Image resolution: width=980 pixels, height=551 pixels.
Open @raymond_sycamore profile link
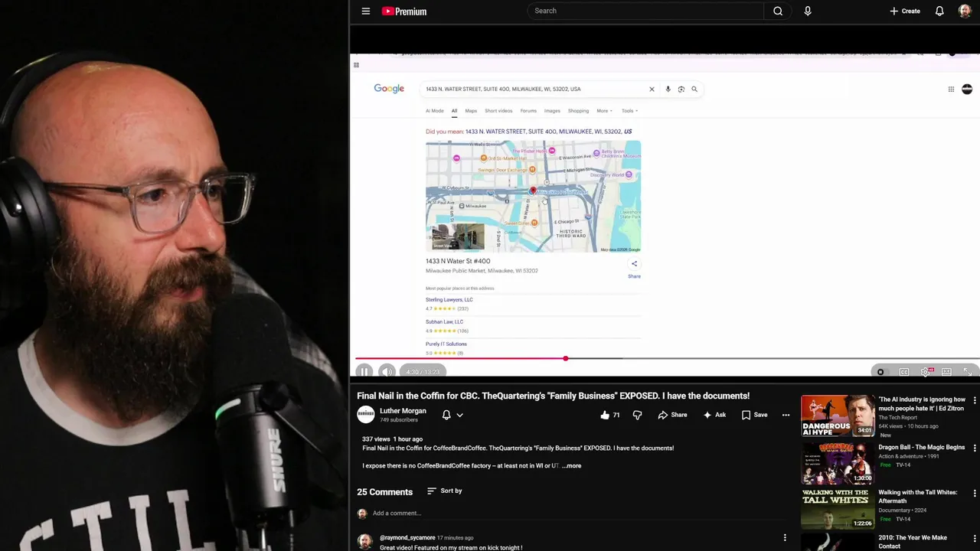pyautogui.click(x=407, y=538)
